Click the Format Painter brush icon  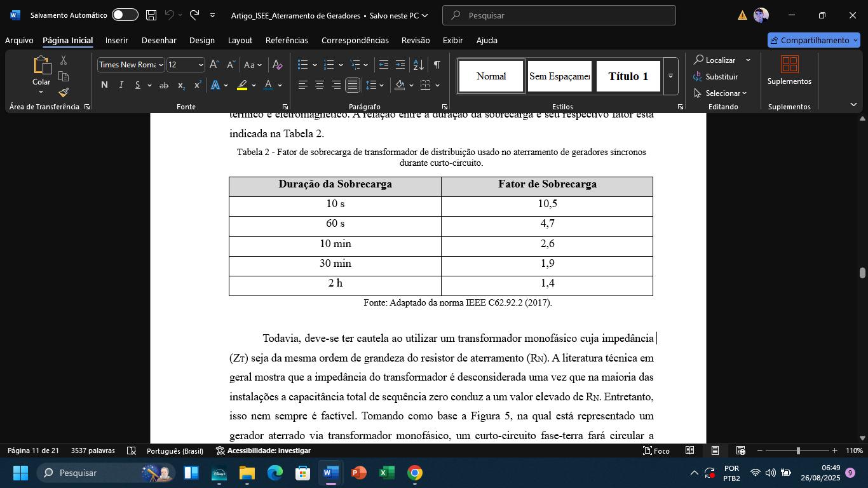[64, 92]
